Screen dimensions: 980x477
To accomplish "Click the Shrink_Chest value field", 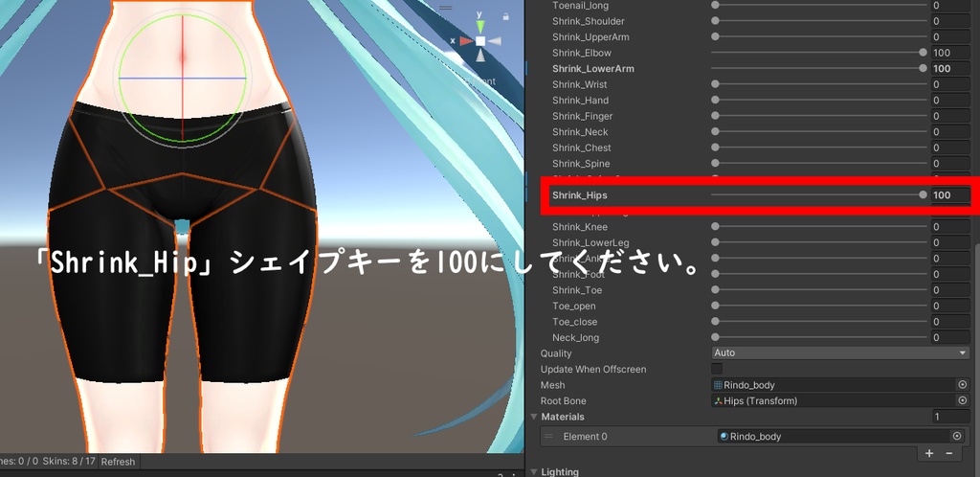I will [950, 148].
